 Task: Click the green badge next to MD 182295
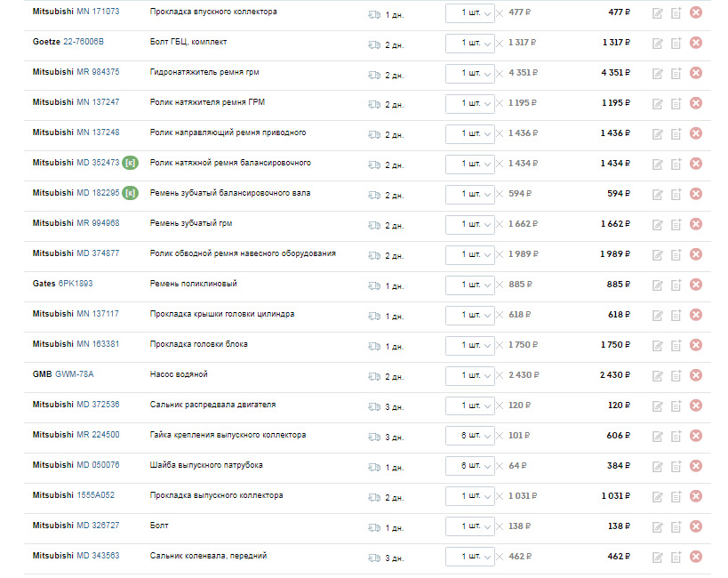click(x=130, y=194)
